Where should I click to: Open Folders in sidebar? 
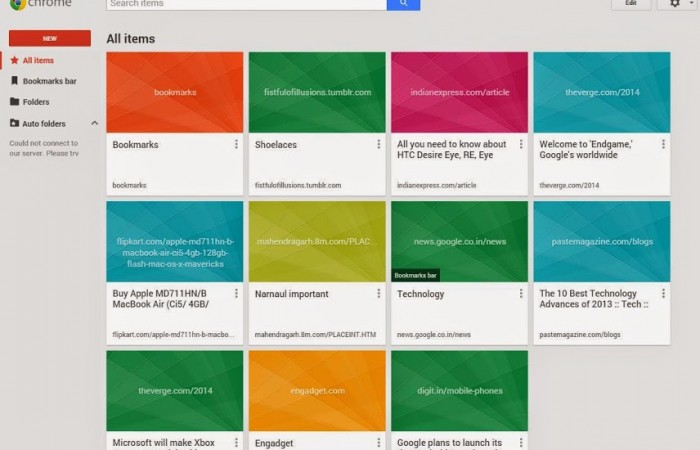pos(35,102)
